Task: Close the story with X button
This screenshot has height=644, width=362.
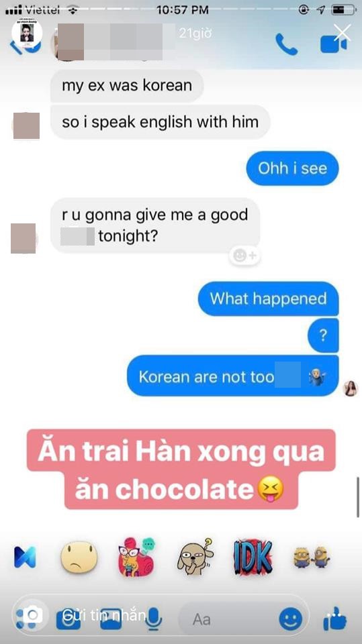Action: click(343, 32)
